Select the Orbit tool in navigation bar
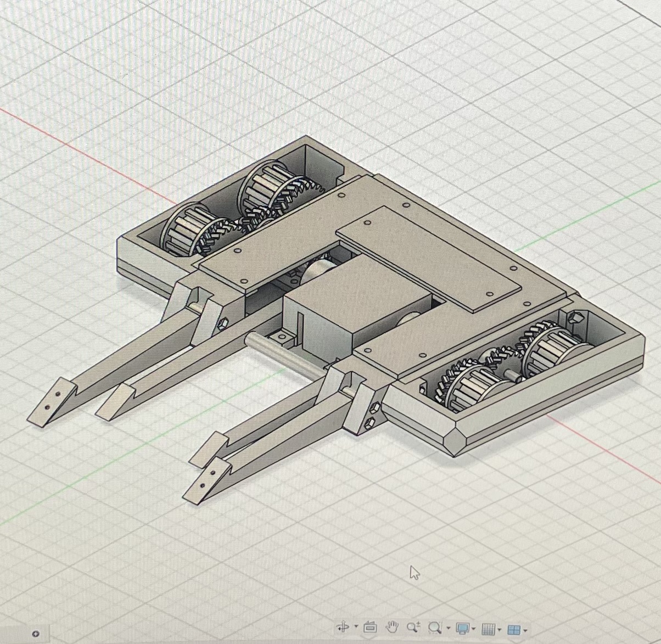Image resolution: width=661 pixels, height=644 pixels. click(x=343, y=627)
